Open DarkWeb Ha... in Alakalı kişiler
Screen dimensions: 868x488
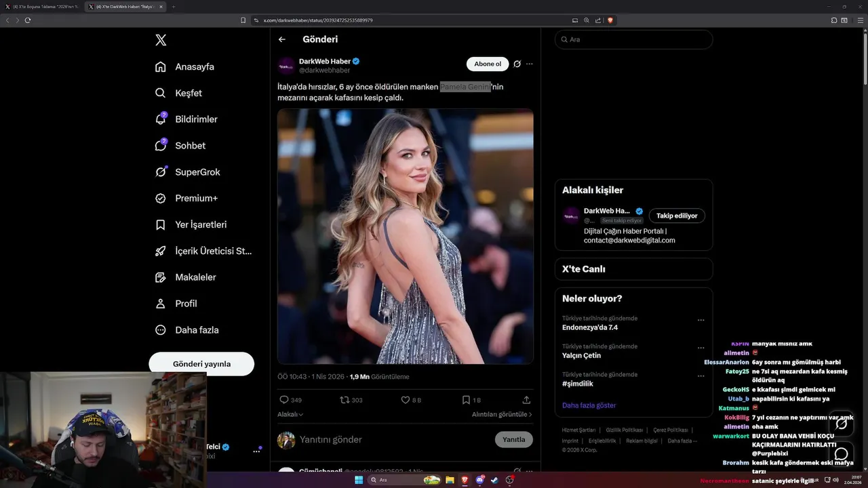[607, 211]
